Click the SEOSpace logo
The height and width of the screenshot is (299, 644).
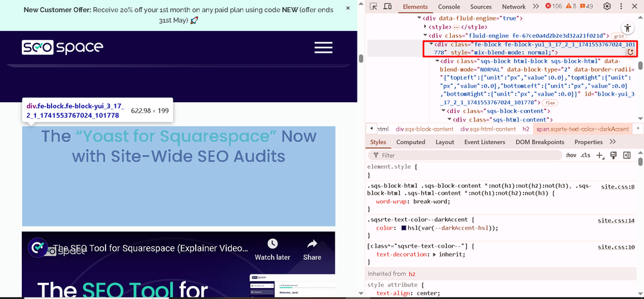(x=62, y=48)
